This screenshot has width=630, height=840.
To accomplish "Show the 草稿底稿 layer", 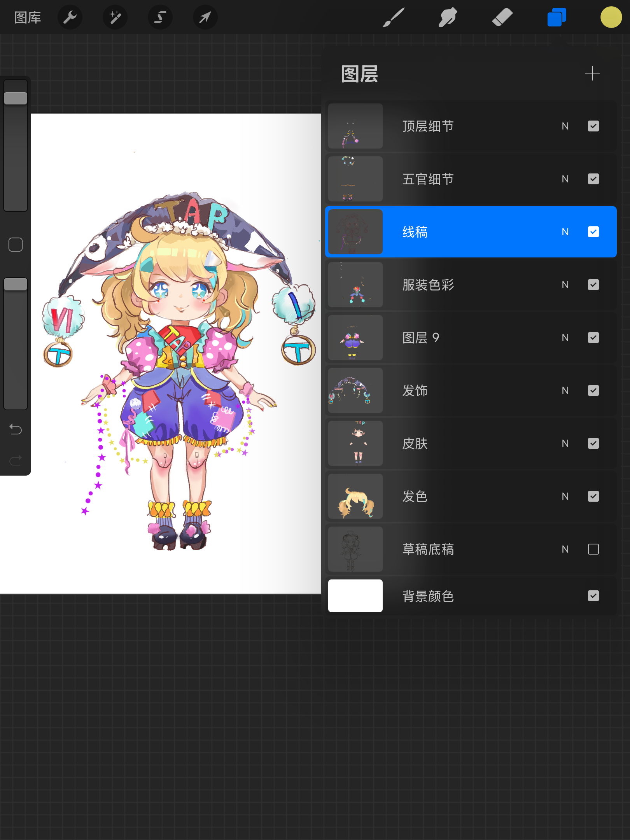I will pyautogui.click(x=593, y=549).
